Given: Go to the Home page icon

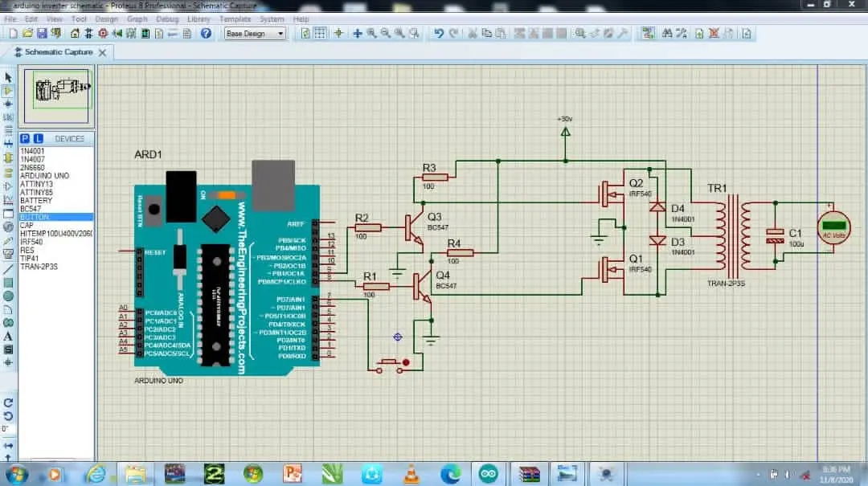Looking at the screenshot, I should coord(75,33).
